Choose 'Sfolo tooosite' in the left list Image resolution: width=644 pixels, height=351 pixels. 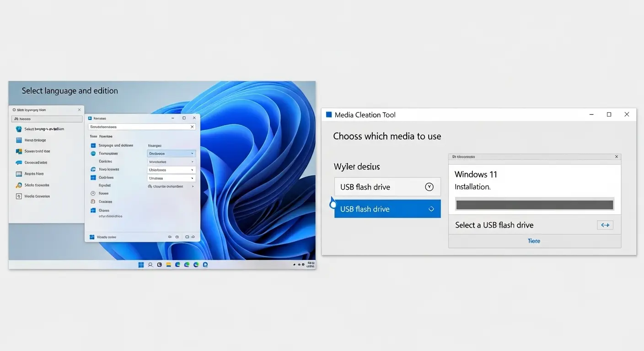pyautogui.click(x=37, y=185)
